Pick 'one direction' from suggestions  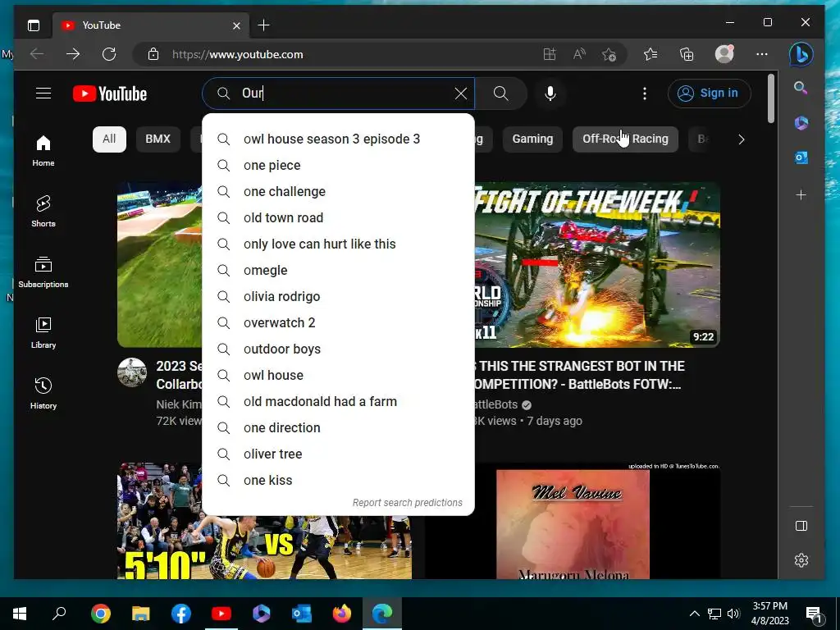(x=339, y=428)
